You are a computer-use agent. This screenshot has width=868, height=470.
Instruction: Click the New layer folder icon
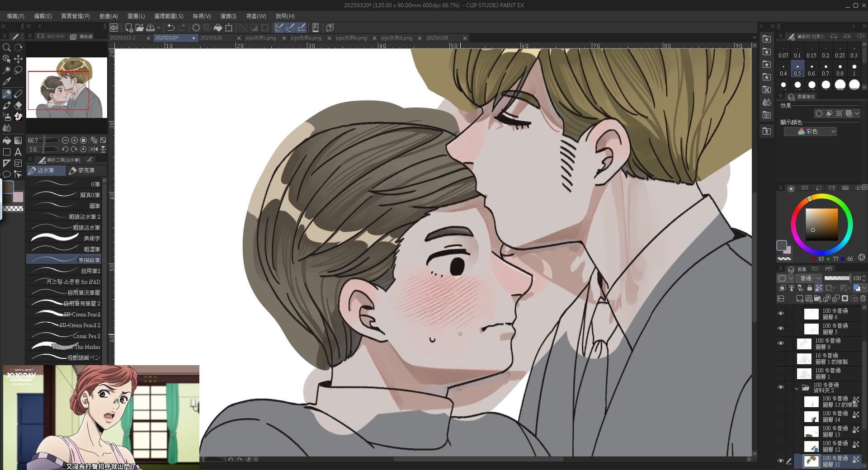click(x=817, y=299)
